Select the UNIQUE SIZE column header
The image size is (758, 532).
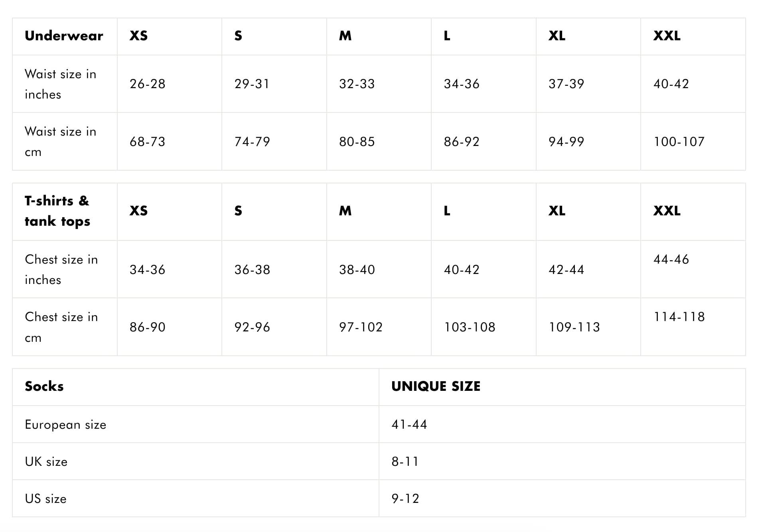[x=436, y=386]
